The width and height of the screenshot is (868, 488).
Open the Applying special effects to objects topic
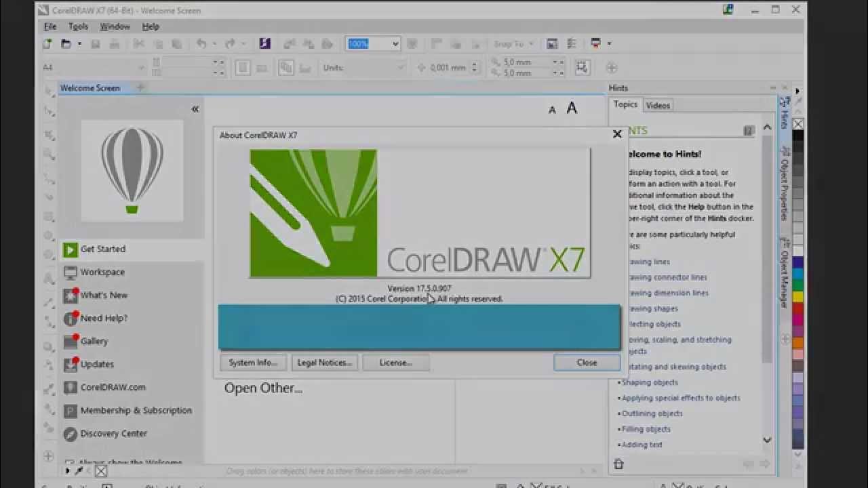click(681, 398)
